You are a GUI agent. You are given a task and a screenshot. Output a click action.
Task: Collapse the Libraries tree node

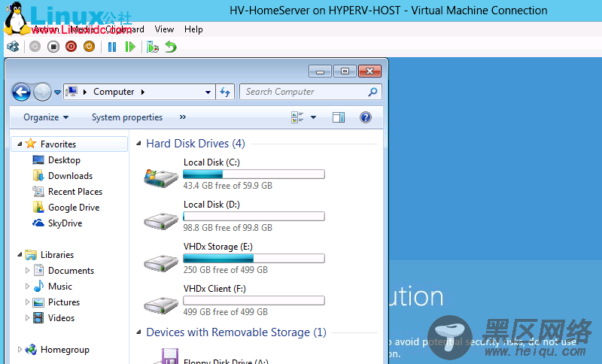pyautogui.click(x=20, y=254)
